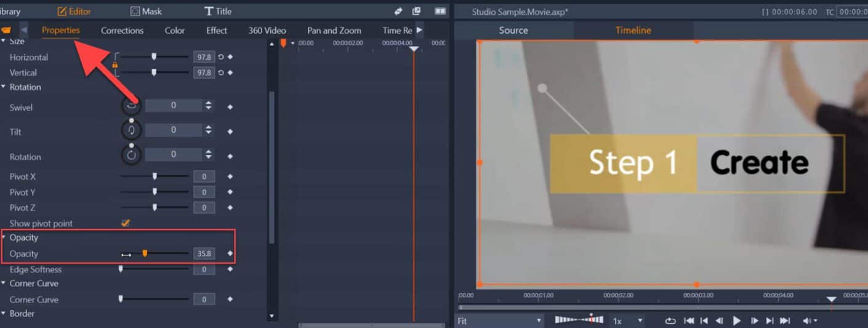The width and height of the screenshot is (868, 328).
Task: Open the 1x playback speed dropdown
Action: coord(627,321)
